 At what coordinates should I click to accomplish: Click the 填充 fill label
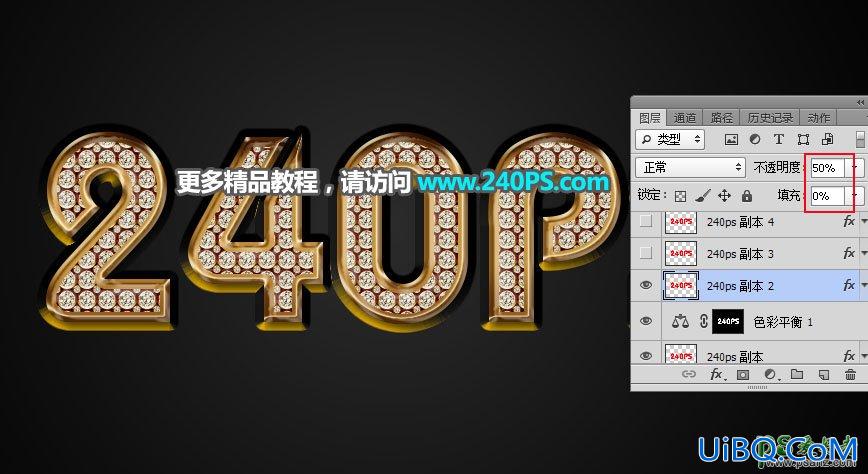(x=789, y=195)
